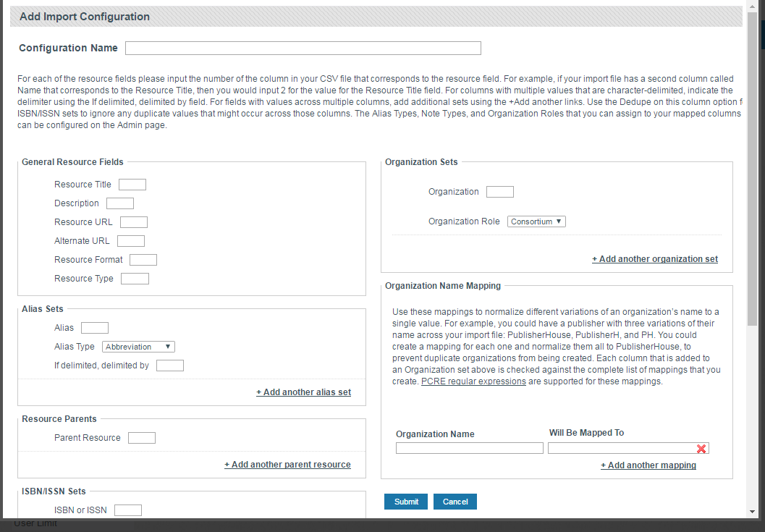Click the Cancel button
This screenshot has width=765, height=532.
(455, 502)
